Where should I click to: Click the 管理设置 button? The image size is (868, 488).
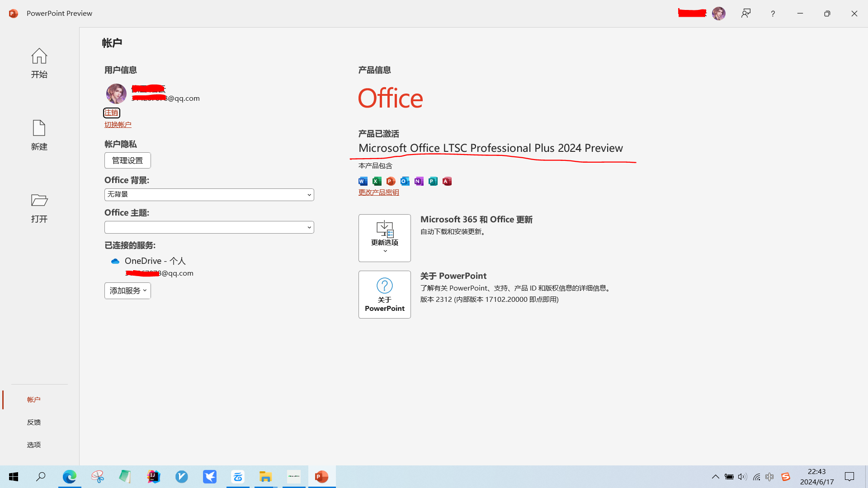click(x=127, y=160)
